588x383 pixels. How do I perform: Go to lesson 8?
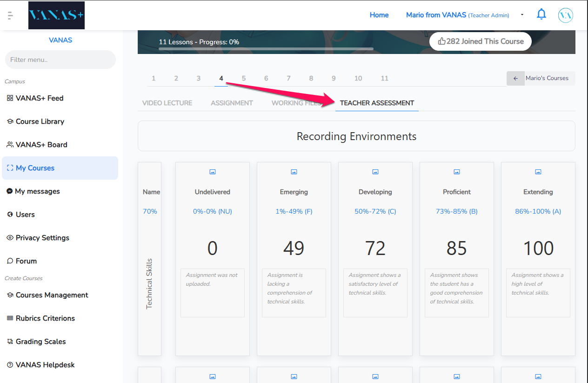pyautogui.click(x=311, y=78)
